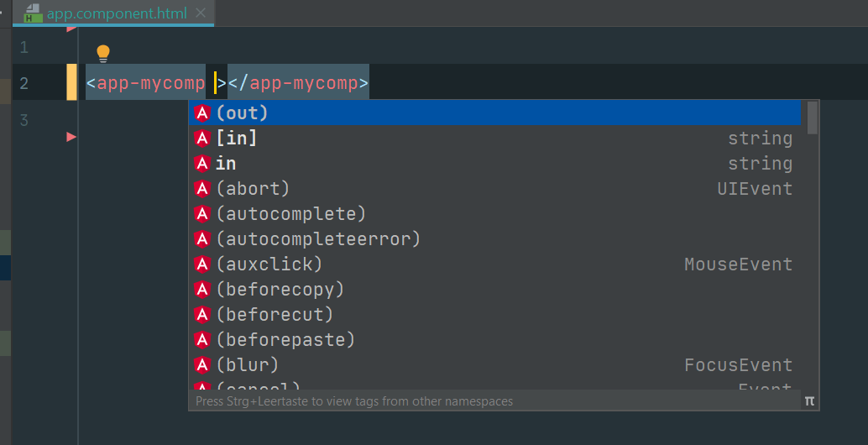Pick the plain in attribute suggestion

click(x=226, y=163)
